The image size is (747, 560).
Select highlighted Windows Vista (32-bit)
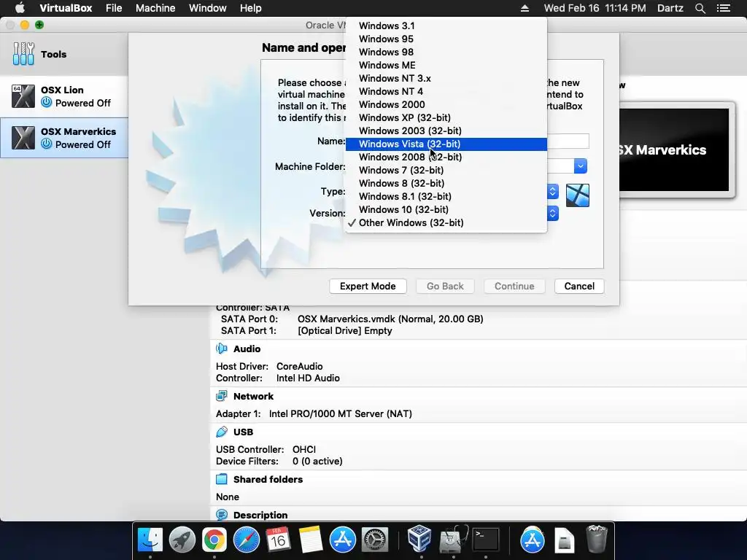[446, 144]
